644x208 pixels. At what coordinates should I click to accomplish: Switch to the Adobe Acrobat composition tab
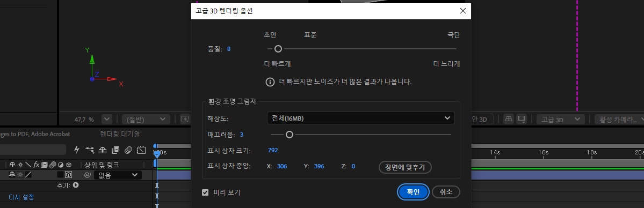[35, 134]
